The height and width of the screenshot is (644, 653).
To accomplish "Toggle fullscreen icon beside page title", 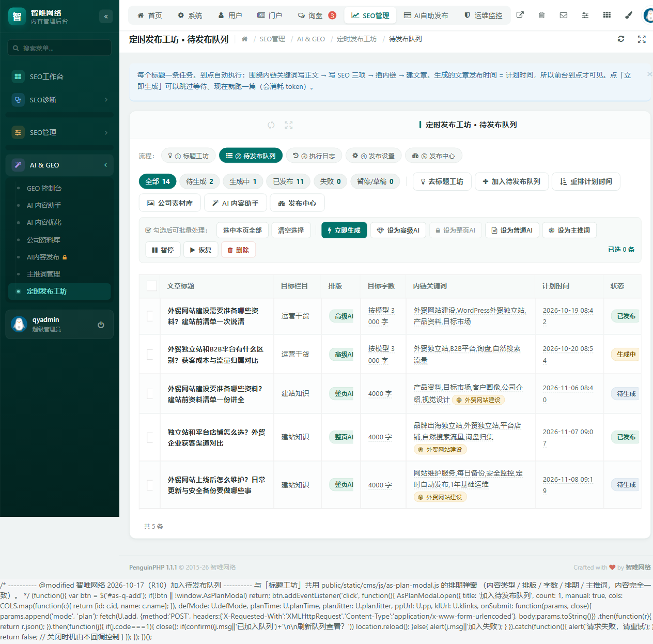I will tap(642, 39).
